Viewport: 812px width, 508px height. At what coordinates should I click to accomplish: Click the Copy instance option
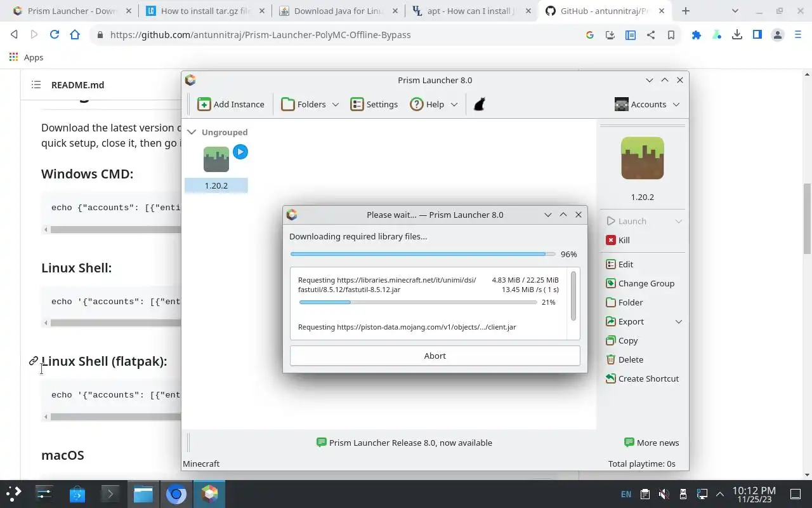[621, 340]
